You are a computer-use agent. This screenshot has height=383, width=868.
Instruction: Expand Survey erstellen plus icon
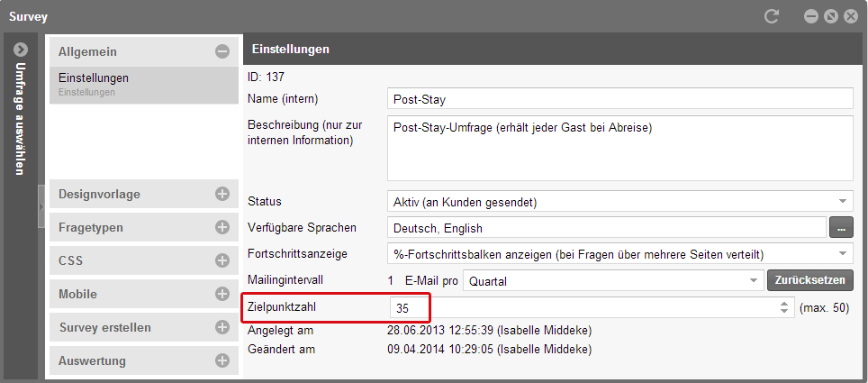[x=222, y=327]
